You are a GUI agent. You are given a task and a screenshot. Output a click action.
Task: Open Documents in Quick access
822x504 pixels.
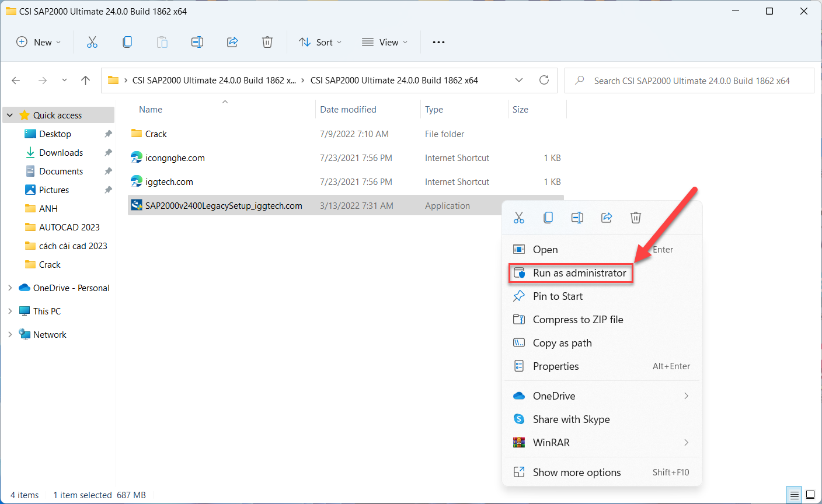[61, 171]
